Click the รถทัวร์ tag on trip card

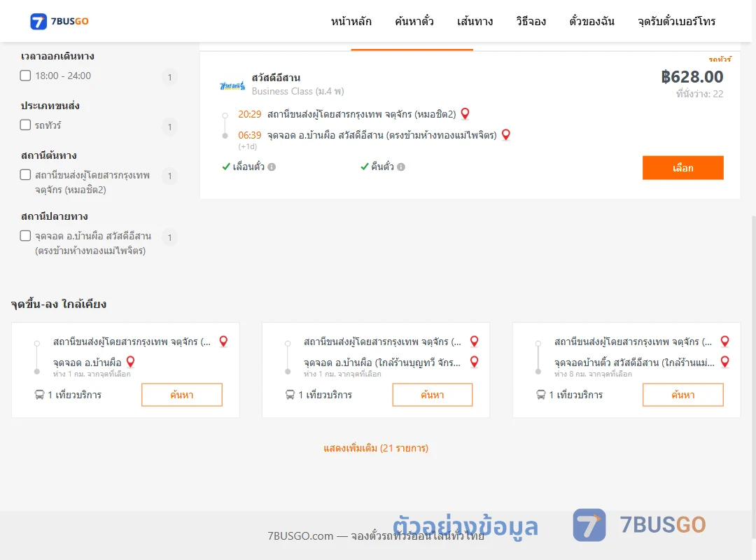coord(720,59)
